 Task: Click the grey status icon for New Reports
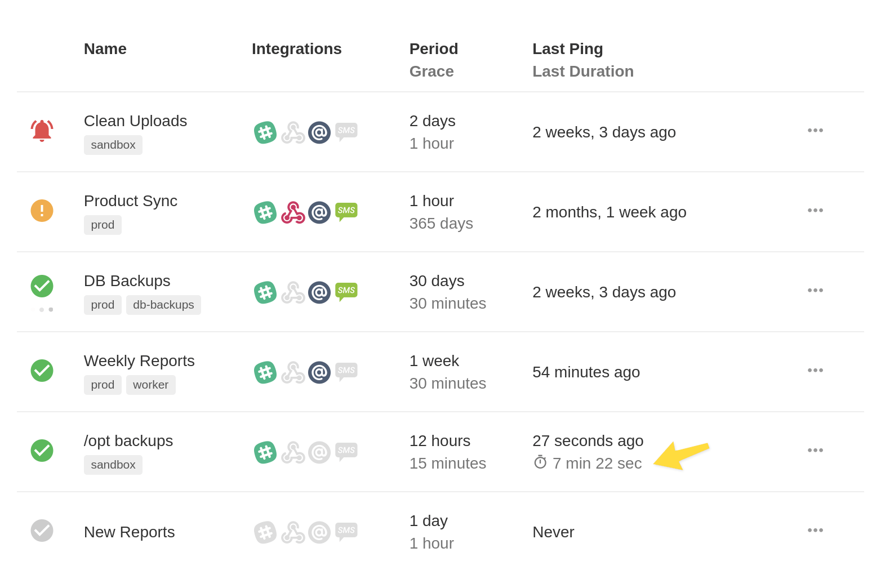click(42, 531)
